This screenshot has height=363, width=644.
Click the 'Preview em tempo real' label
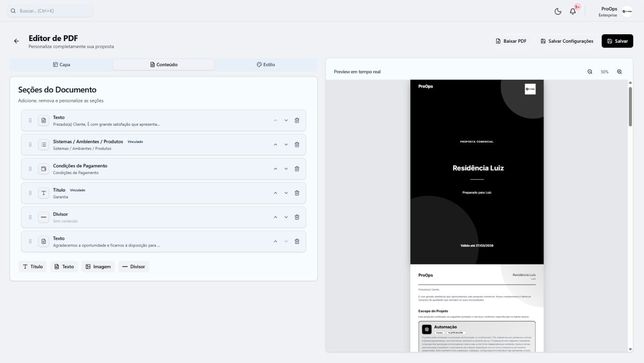(357, 72)
